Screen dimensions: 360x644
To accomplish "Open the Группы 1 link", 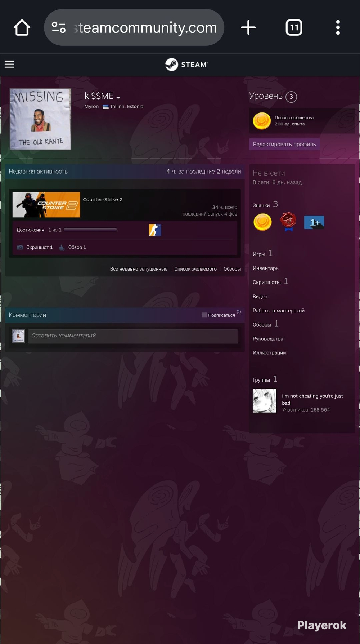I will pos(265,379).
